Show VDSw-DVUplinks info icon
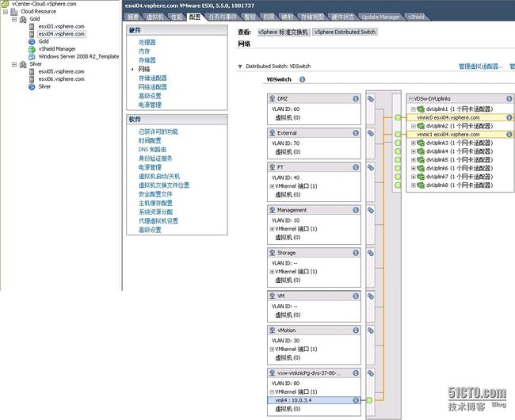 (509, 98)
